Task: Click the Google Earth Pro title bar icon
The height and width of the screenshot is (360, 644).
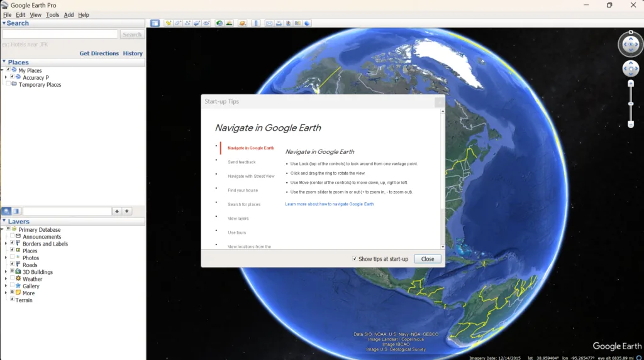Action: 4,5
